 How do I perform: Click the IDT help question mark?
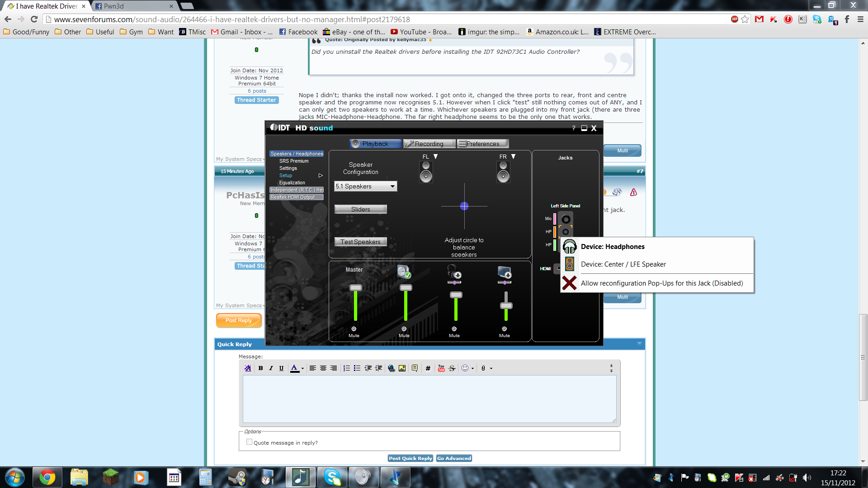coord(574,128)
